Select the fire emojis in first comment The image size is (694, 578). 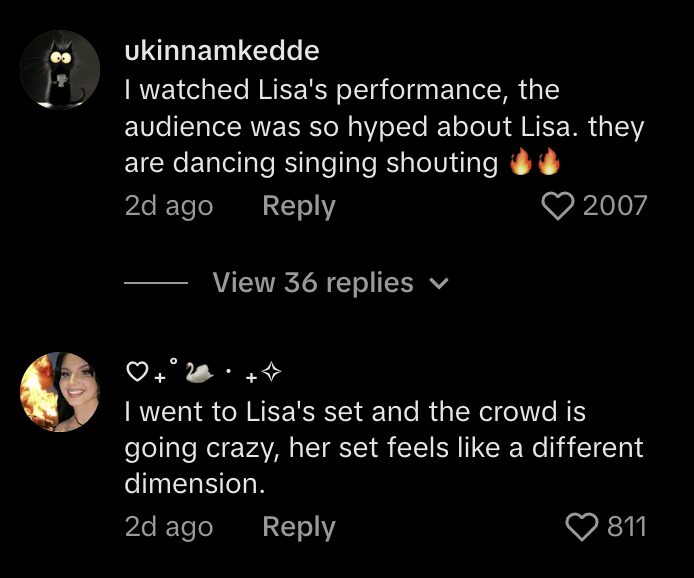pos(534,163)
